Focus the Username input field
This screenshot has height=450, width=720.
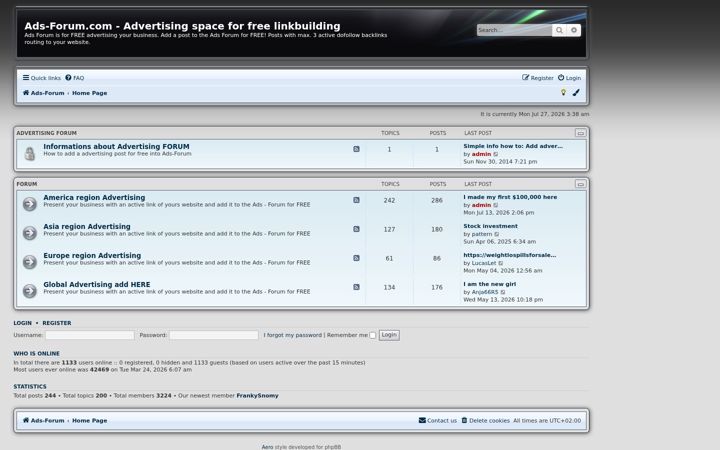click(90, 335)
